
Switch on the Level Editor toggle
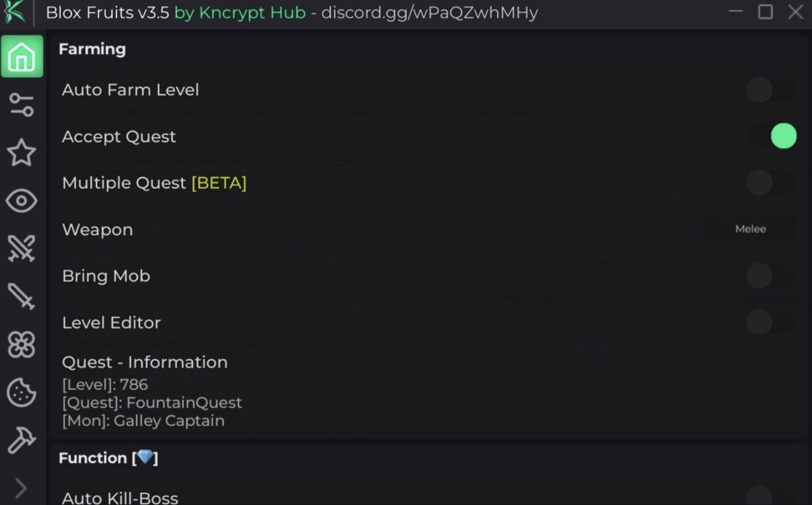pyautogui.click(x=770, y=322)
